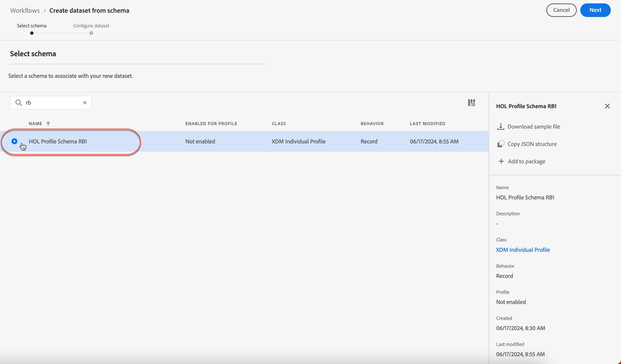Screen dimensions: 621x364
Task: Click the Configure dataset step dot
Action: tap(91, 33)
